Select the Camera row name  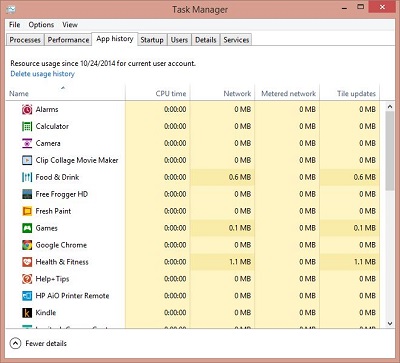coord(48,143)
